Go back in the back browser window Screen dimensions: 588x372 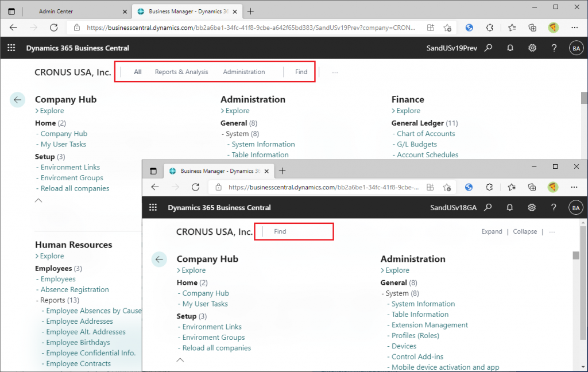tap(14, 28)
